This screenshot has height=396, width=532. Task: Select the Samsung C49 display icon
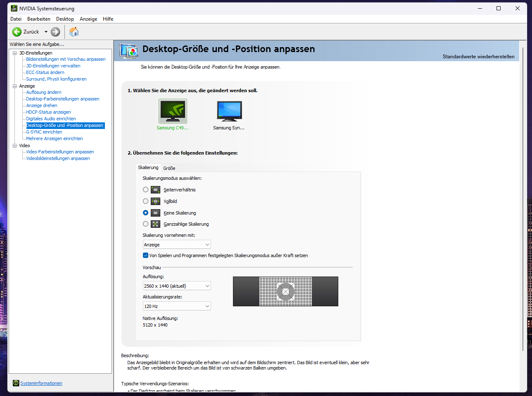point(173,111)
